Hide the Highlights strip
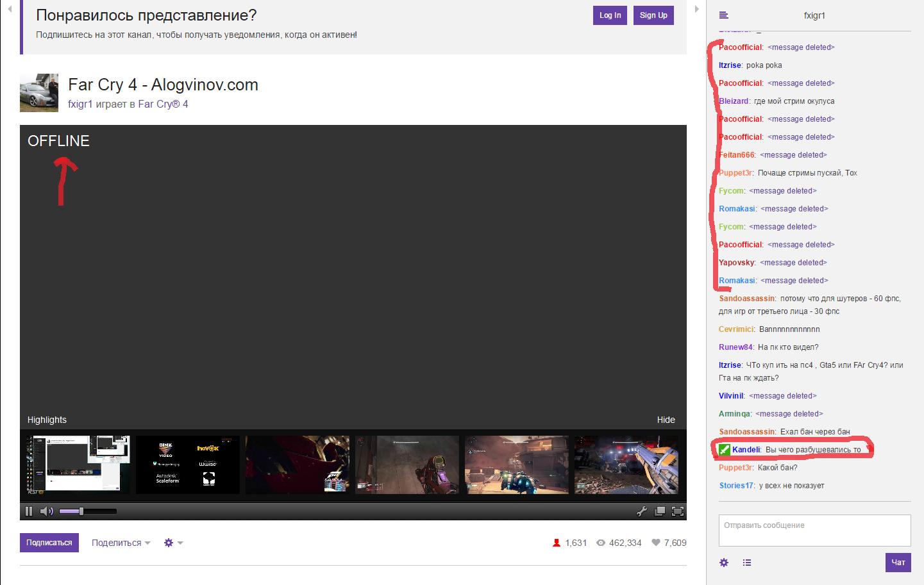This screenshot has width=924, height=585. [666, 420]
